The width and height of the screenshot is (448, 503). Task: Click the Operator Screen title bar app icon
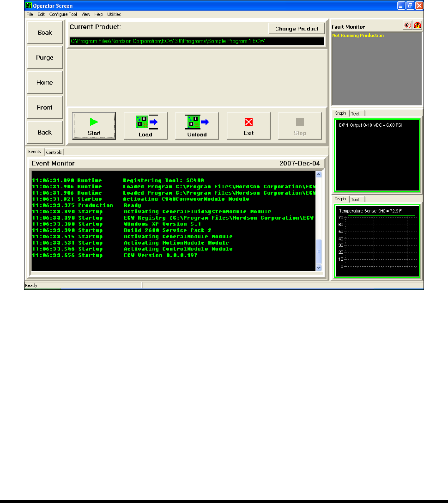[29, 6]
